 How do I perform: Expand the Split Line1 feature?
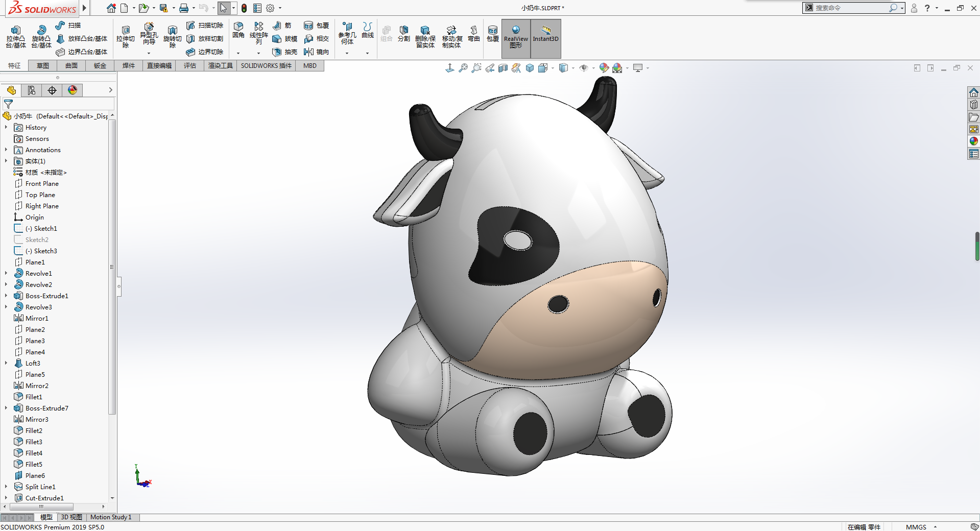point(6,487)
